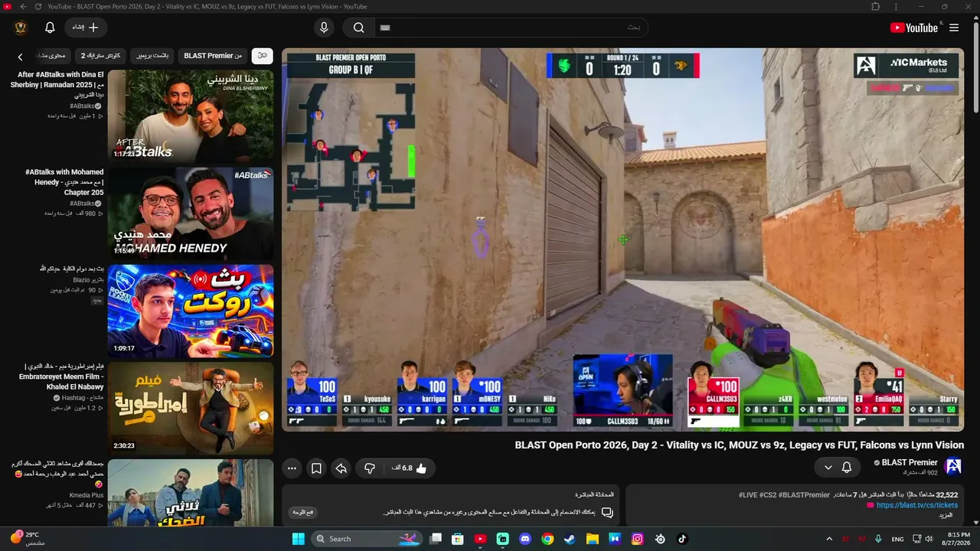Viewport: 980px width, 551px height.
Task: Open Discord from the taskbar
Action: [x=525, y=539]
